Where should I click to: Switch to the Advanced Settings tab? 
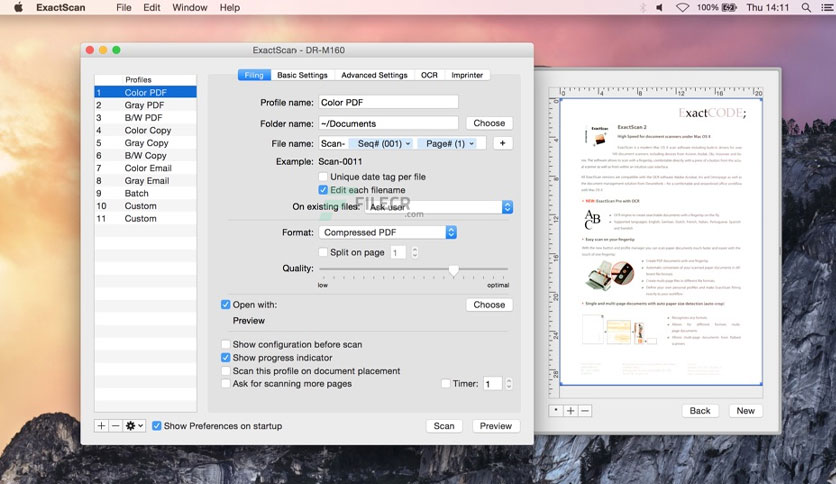click(x=374, y=75)
